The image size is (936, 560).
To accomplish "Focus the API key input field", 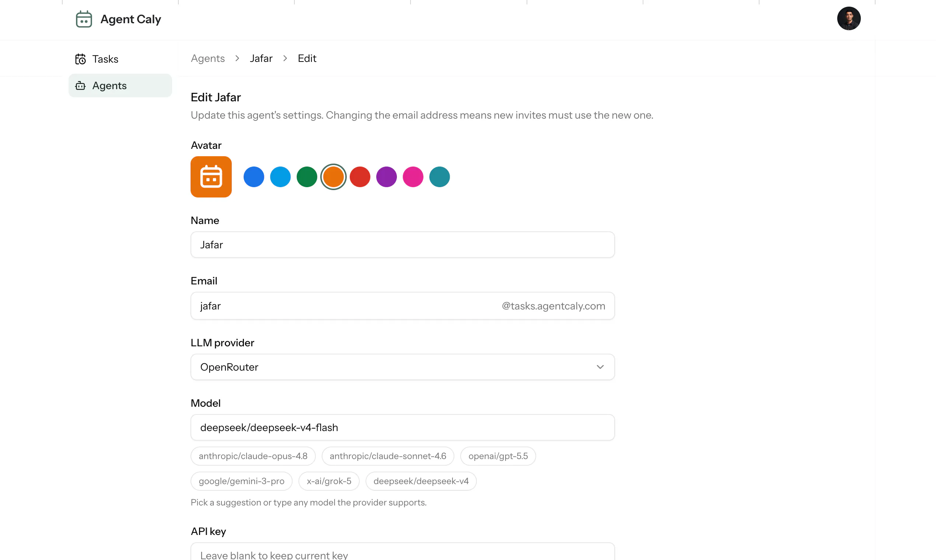I will coord(402,552).
